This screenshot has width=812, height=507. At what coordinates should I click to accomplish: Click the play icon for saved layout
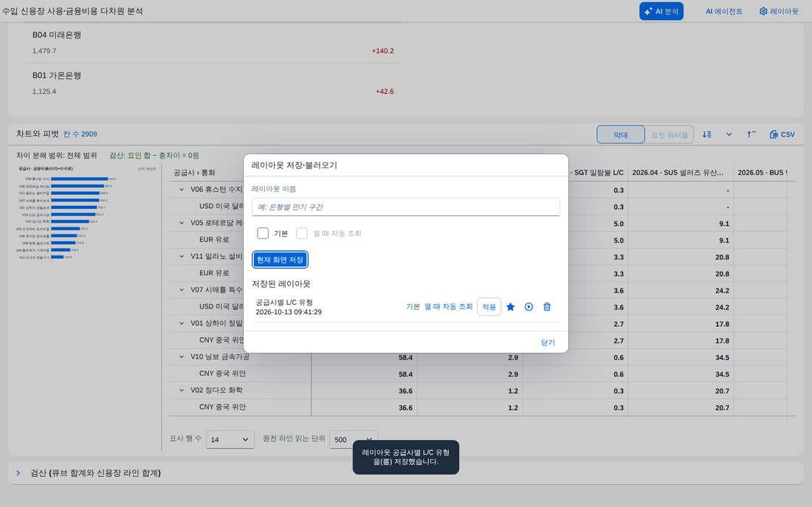click(x=529, y=307)
